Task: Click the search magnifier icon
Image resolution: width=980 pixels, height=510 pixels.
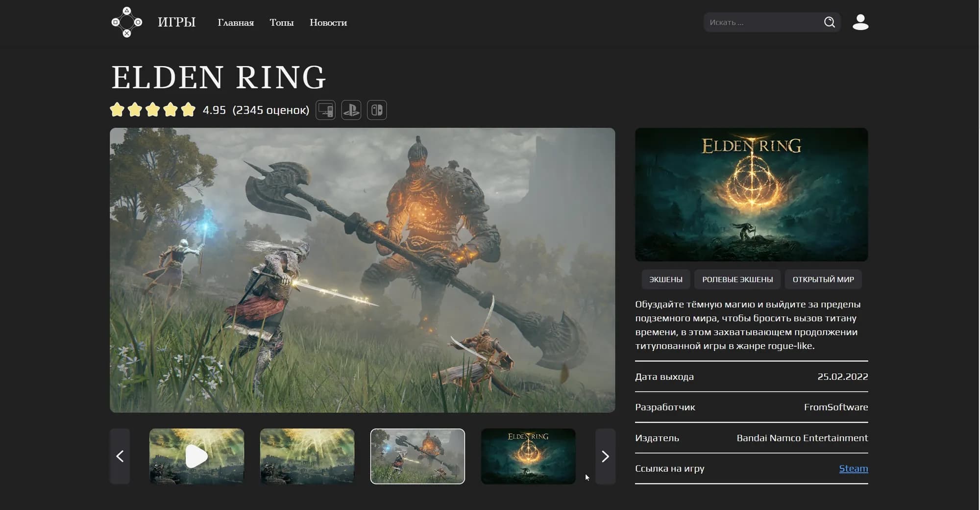Action: (829, 22)
